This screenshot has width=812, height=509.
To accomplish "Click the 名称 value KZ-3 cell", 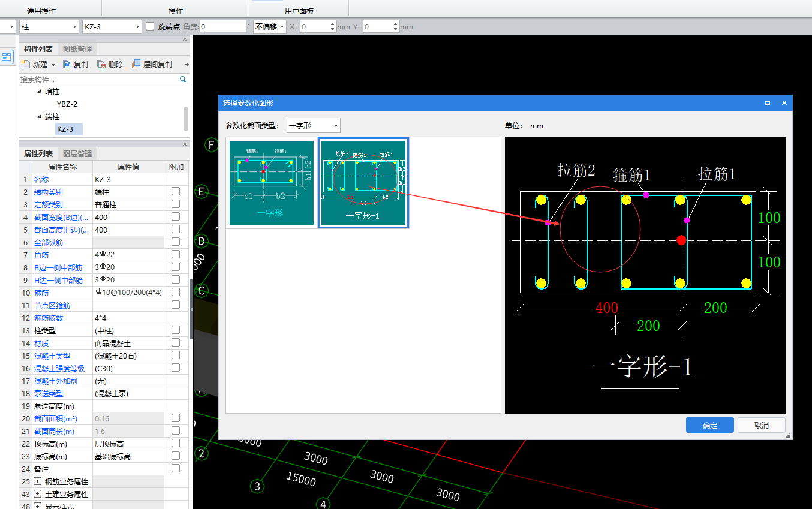I will [x=128, y=179].
